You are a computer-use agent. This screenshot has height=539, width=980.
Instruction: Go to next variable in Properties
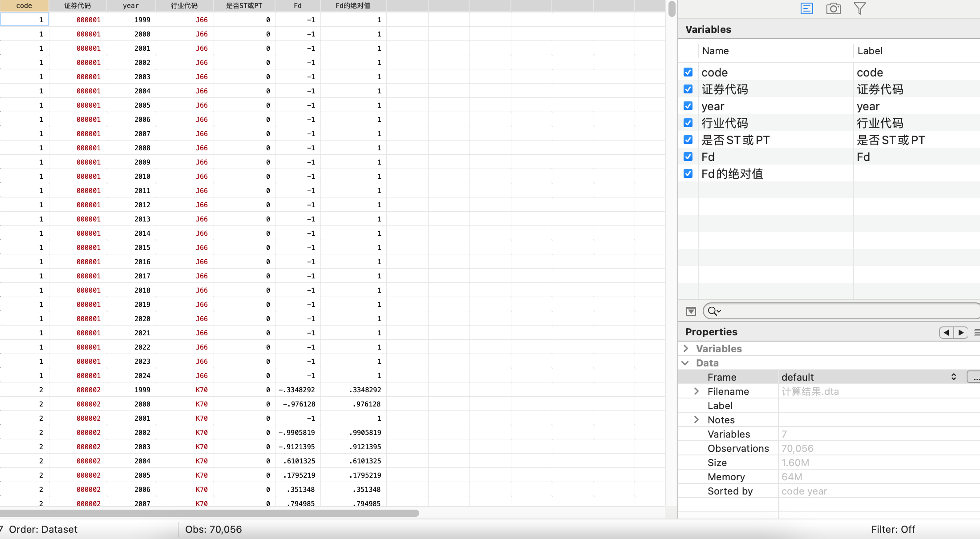961,333
